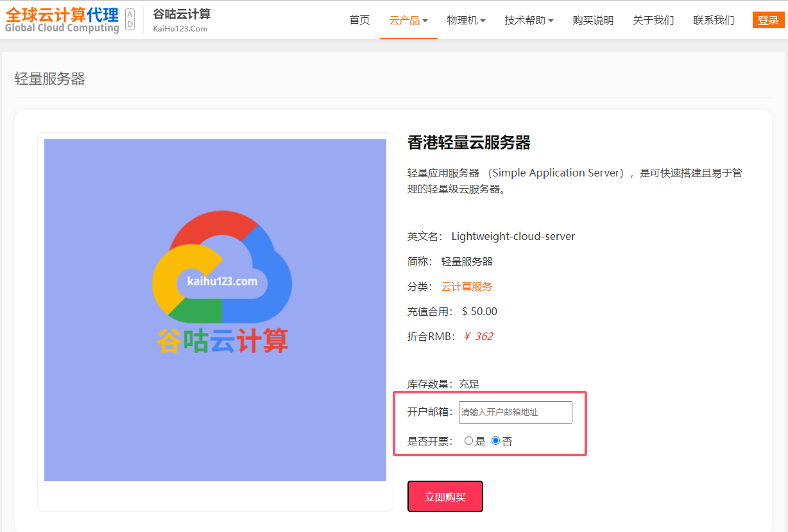This screenshot has height=532, width=788.
Task: Open 购买说明 page
Action: [593, 21]
